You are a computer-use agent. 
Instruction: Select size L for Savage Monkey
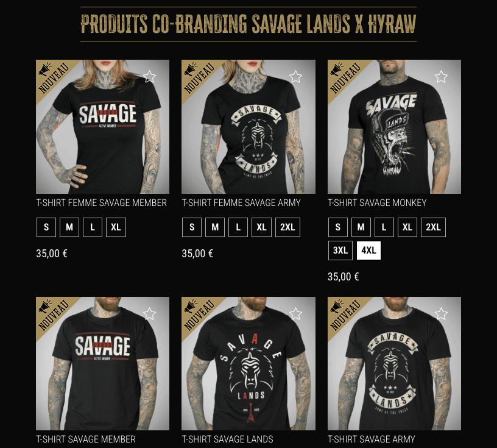coord(384,227)
